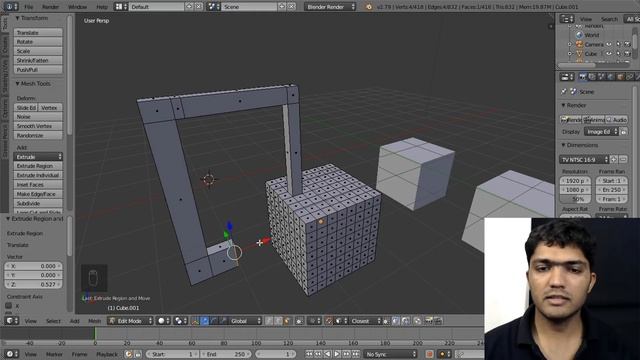Open the Help menu

[x=102, y=7]
